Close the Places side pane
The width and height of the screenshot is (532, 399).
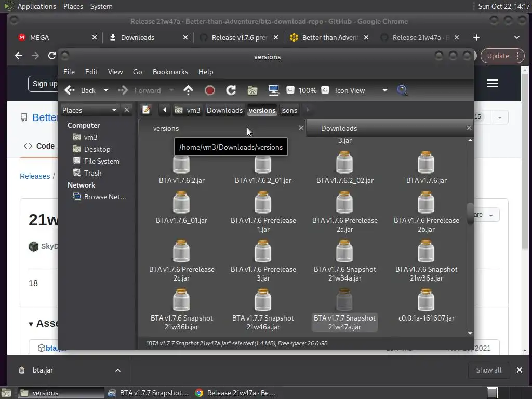[x=127, y=110]
